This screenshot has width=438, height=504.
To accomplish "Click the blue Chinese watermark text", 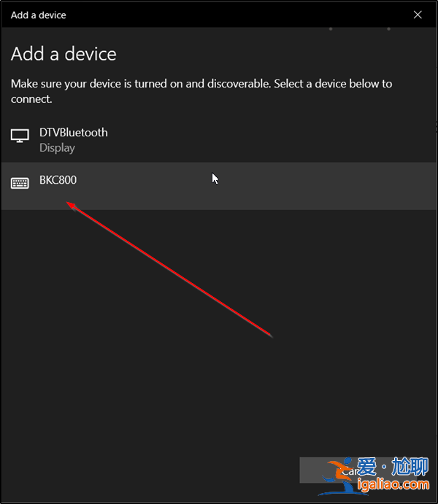I will (x=392, y=466).
